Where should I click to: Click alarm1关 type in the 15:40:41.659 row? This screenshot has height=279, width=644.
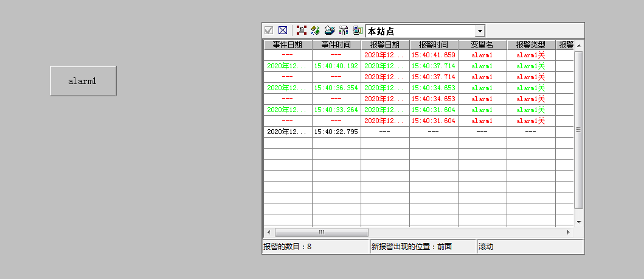[x=531, y=55]
